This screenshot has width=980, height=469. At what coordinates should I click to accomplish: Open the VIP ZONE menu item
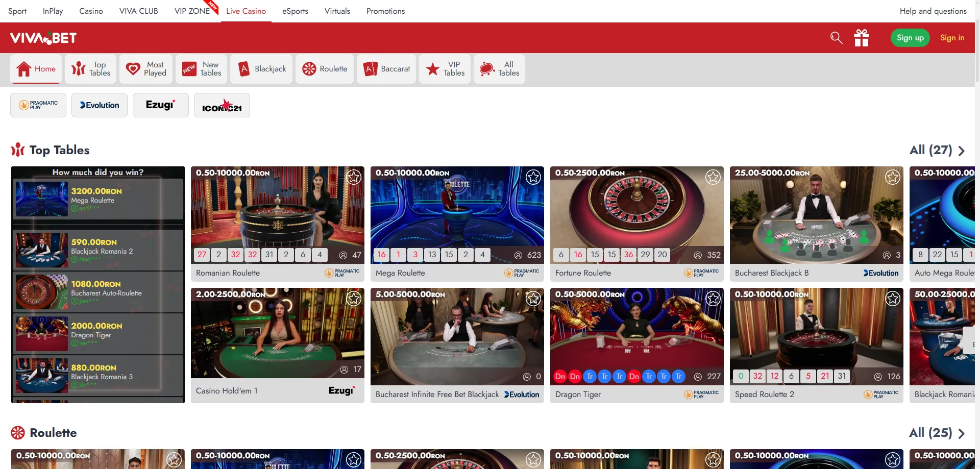pyautogui.click(x=192, y=11)
